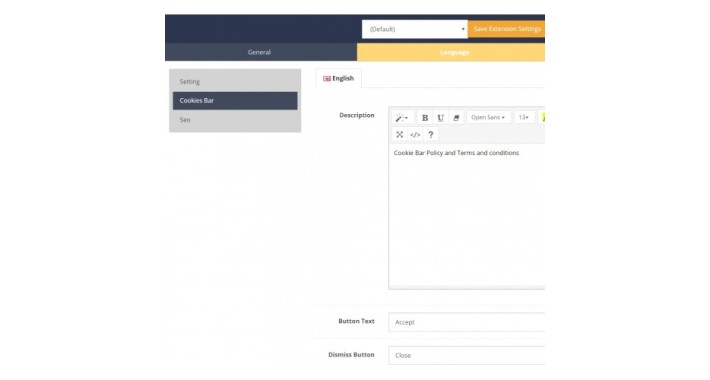Switch to the Language tab
The width and height of the screenshot is (710, 380).
click(x=451, y=52)
